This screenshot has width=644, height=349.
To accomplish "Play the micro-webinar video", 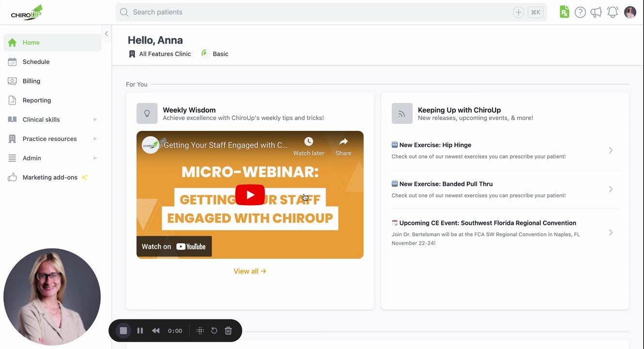I will coord(250,195).
